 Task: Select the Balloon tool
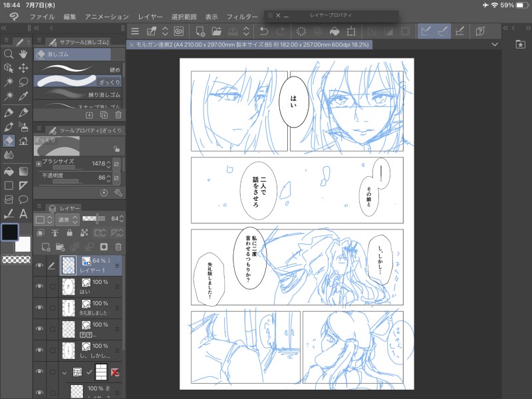point(23,199)
